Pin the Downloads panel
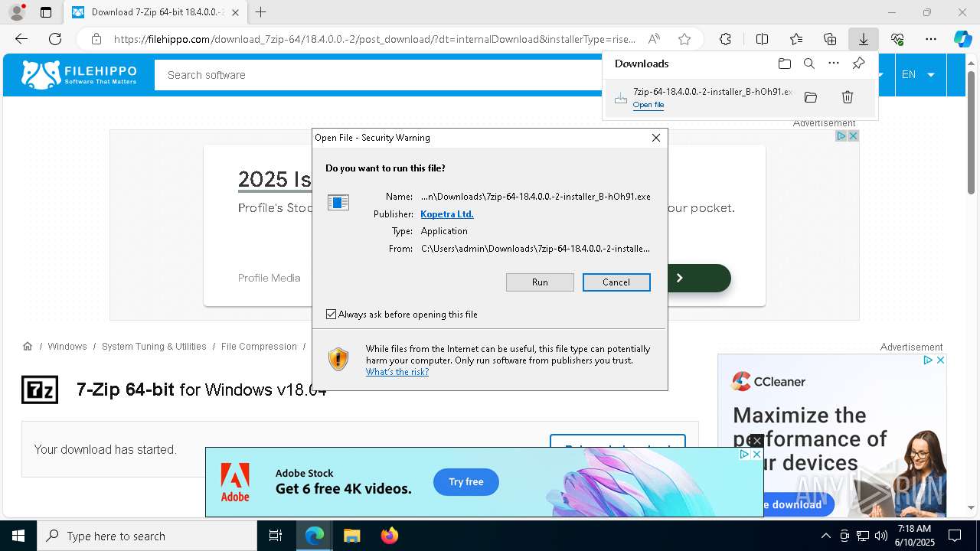This screenshot has width=980, height=551. [x=858, y=64]
